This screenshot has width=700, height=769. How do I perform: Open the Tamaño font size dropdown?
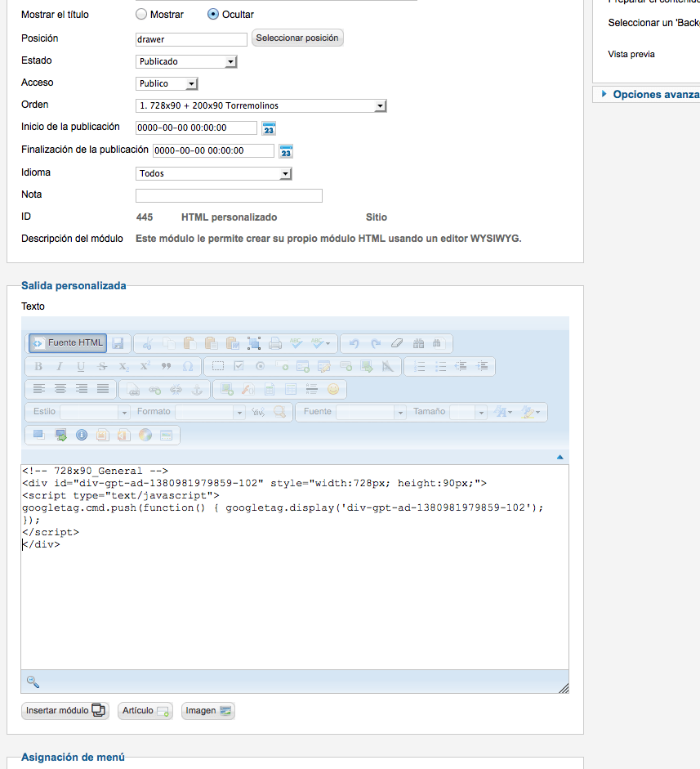468,412
